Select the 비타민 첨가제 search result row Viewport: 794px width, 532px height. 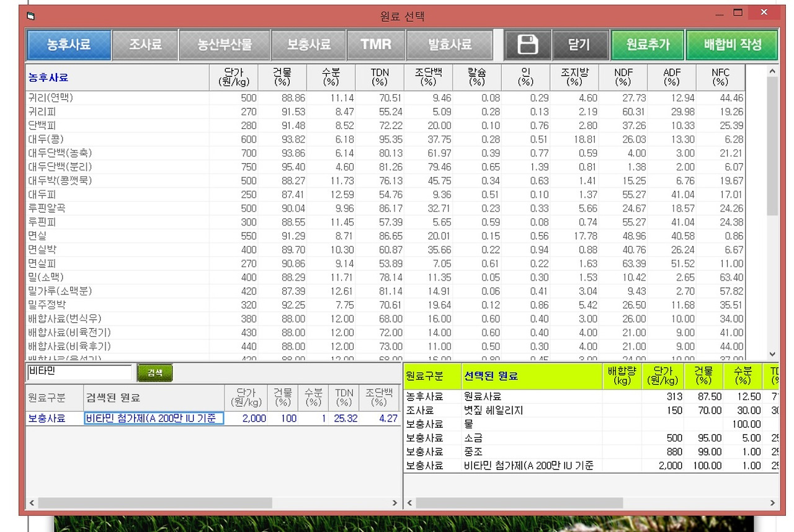point(213,419)
